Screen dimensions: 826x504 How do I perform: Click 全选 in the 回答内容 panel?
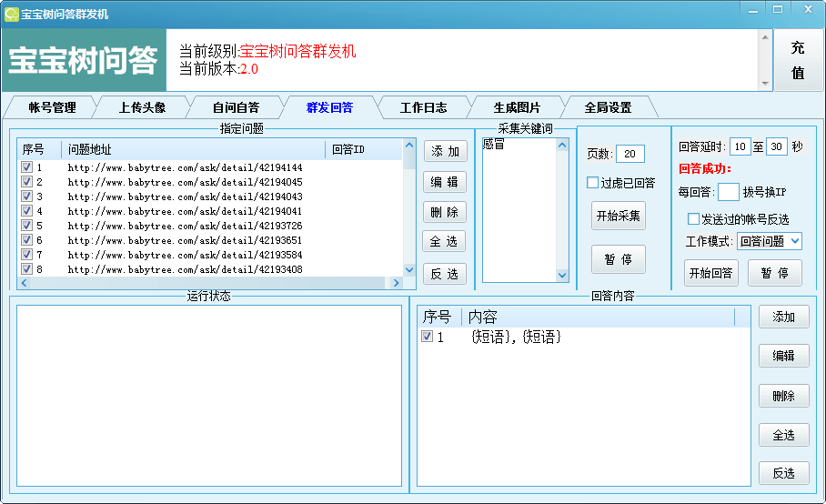point(784,435)
